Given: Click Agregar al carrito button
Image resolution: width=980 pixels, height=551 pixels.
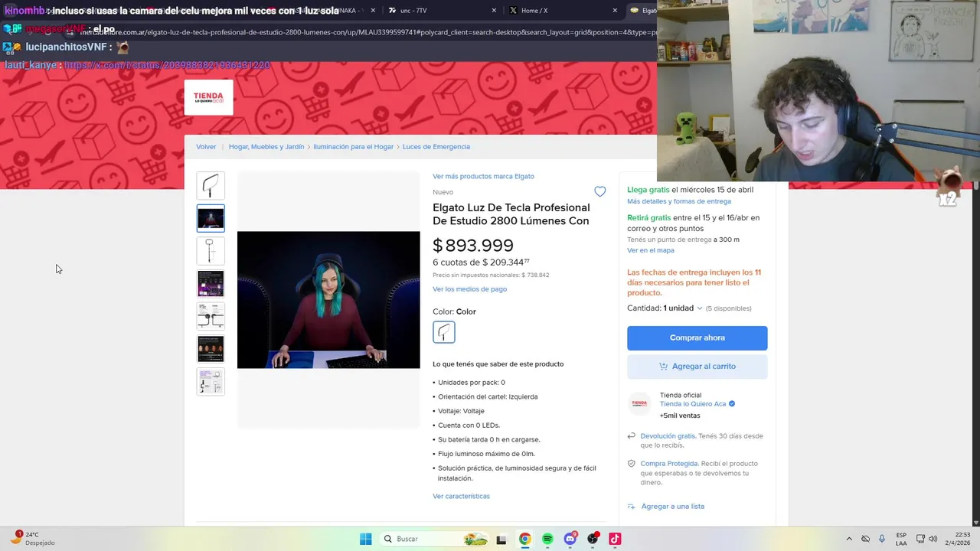Looking at the screenshot, I should tap(697, 367).
